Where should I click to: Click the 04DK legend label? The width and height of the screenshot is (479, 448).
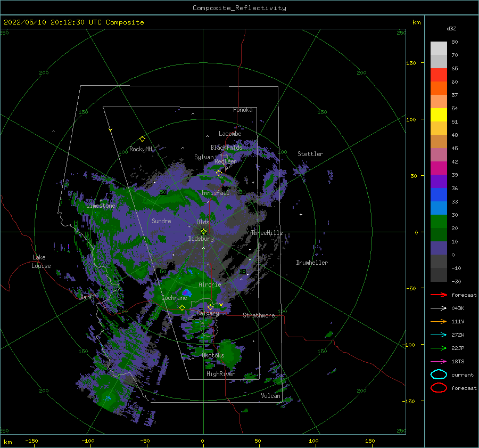point(458,308)
